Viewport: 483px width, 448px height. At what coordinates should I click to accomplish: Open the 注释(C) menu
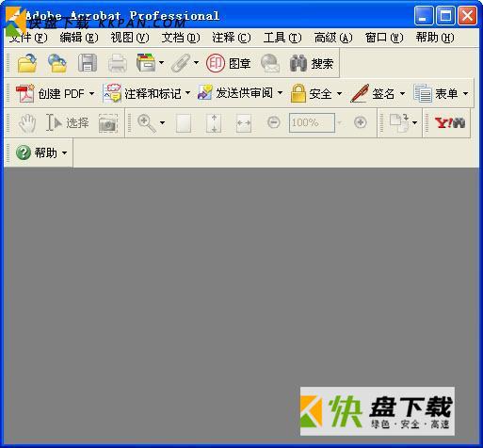232,38
